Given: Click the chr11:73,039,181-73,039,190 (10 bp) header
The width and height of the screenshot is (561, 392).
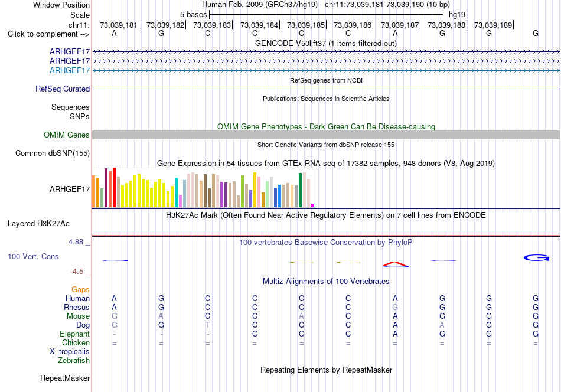Looking at the screenshot, I should [x=387, y=5].
